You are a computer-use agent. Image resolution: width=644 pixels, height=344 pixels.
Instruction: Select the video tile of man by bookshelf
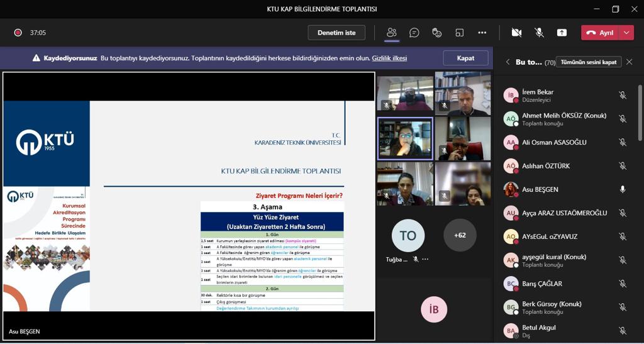point(463,94)
